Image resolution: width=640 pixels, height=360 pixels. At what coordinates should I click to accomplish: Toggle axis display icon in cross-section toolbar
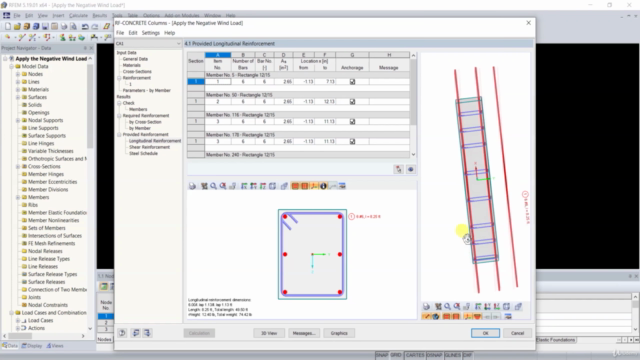pyautogui.click(x=314, y=186)
